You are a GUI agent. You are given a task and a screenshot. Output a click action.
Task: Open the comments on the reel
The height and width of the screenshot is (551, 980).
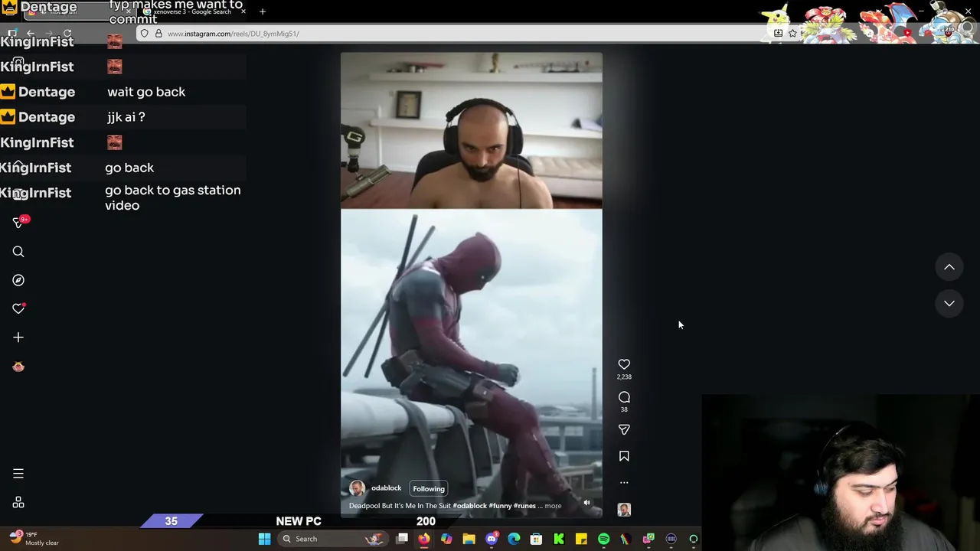624,396
